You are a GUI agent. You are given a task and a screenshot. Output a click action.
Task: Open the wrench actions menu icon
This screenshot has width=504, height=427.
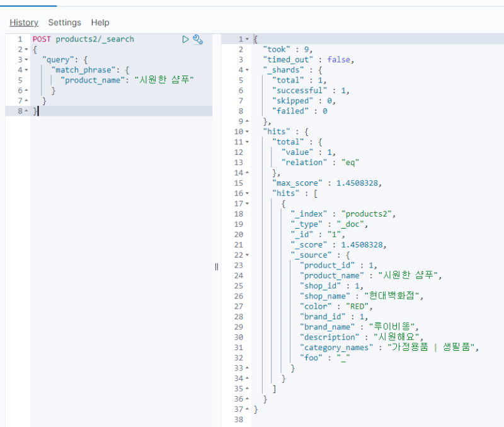click(198, 39)
